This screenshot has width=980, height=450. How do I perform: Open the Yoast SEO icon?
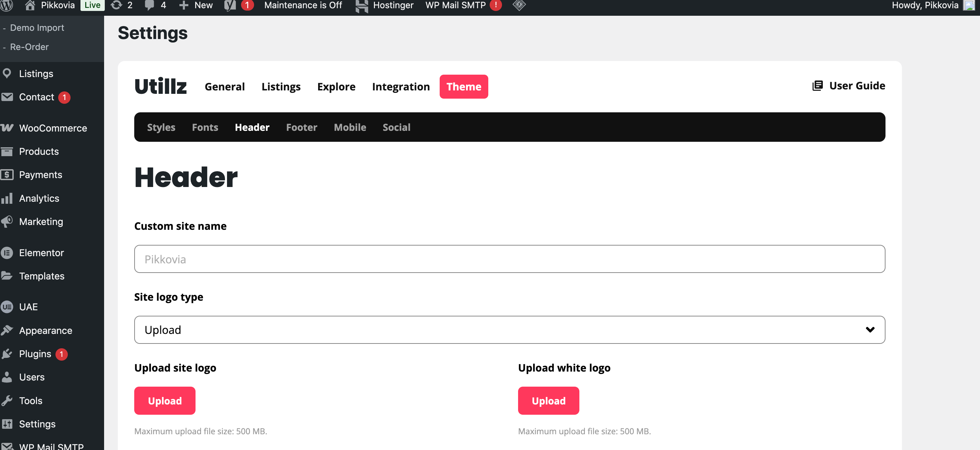[230, 5]
